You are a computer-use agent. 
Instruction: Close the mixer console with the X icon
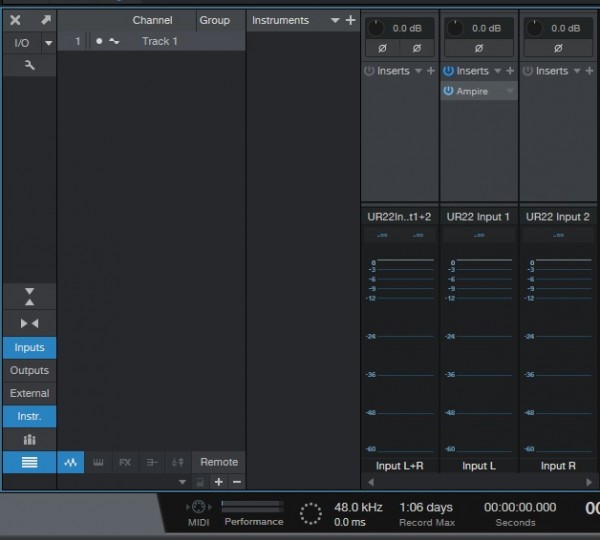15,20
